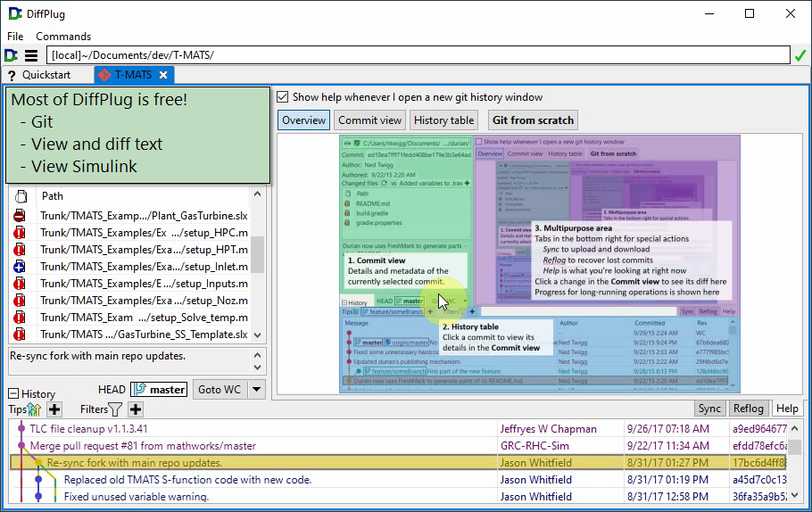The height and width of the screenshot is (512, 812).
Task: Click the Path column header
Action: point(143,196)
